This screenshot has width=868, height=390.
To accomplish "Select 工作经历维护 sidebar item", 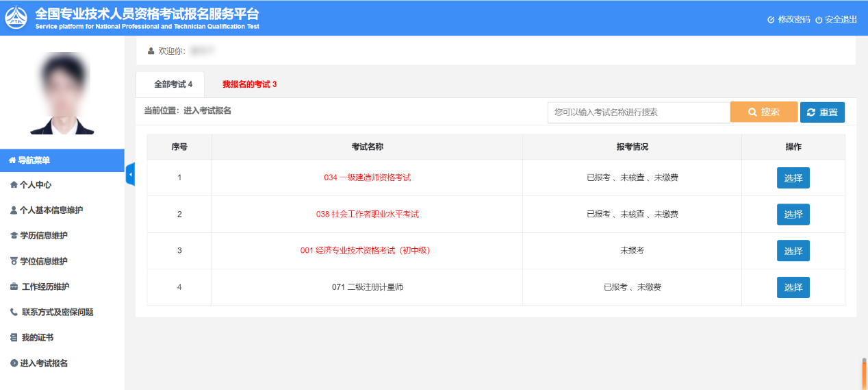I will tap(45, 287).
